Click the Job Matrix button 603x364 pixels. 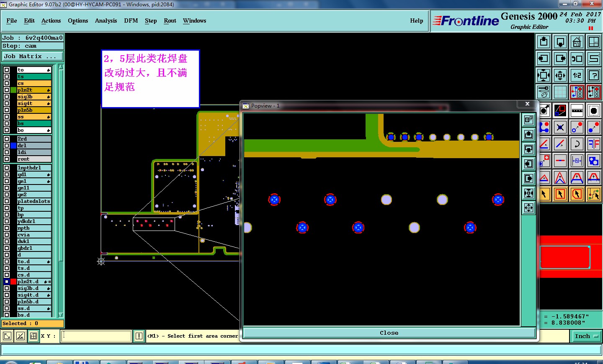pyautogui.click(x=33, y=56)
